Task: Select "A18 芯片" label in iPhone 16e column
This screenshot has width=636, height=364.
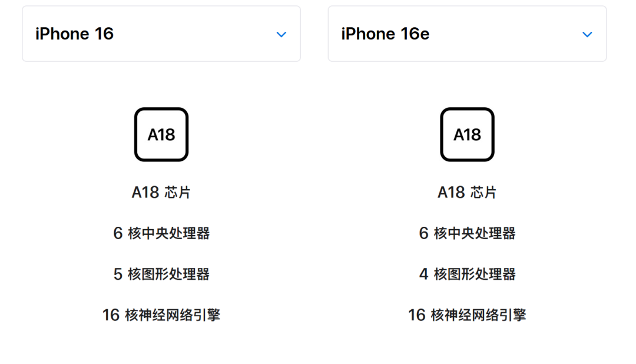Action: tap(467, 193)
